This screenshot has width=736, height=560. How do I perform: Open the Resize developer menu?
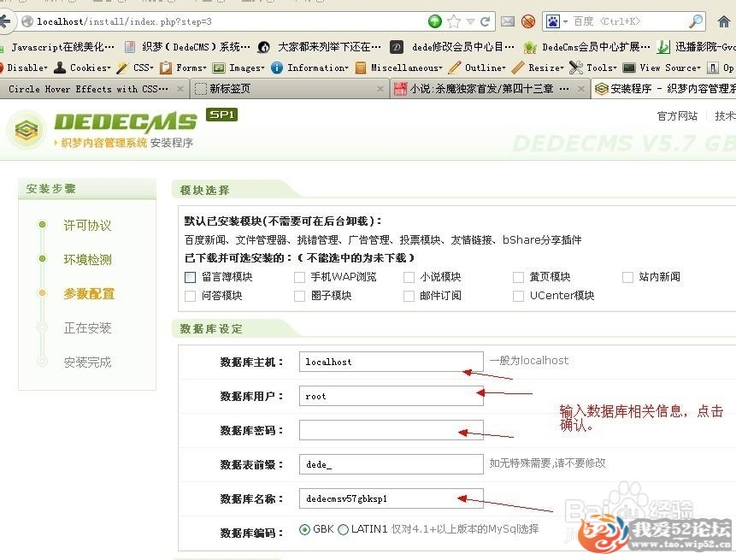[538, 68]
